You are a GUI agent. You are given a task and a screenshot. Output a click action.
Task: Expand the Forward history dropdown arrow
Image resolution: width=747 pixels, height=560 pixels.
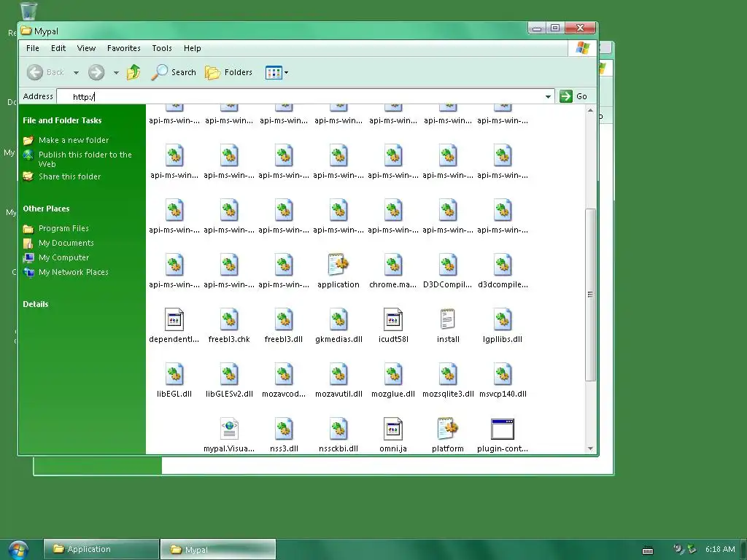116,73
